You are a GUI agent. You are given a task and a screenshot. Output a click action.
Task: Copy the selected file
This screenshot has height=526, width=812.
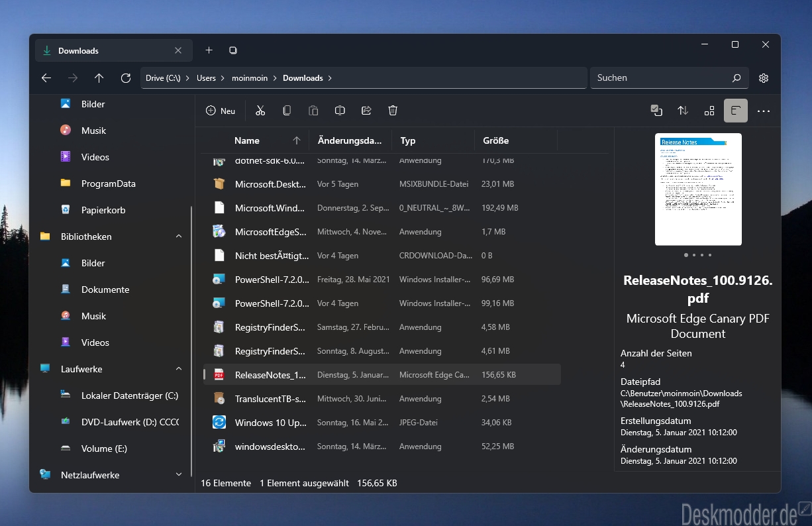(x=287, y=111)
